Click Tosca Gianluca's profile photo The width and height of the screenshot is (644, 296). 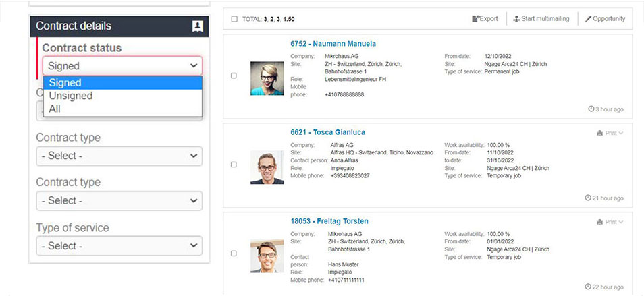(267, 167)
